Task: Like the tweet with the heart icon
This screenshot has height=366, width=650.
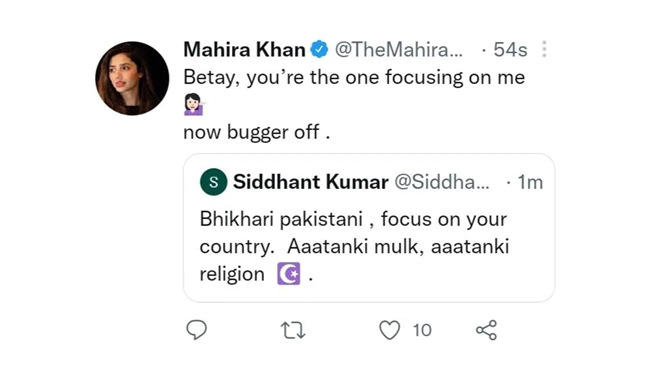Action: click(x=390, y=330)
